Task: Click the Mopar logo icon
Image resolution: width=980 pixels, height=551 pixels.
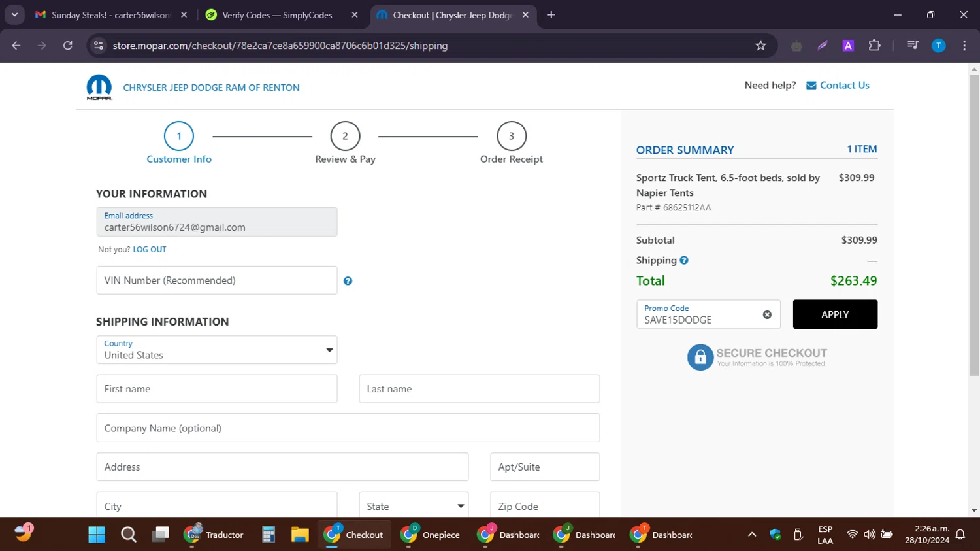Action: point(99,87)
